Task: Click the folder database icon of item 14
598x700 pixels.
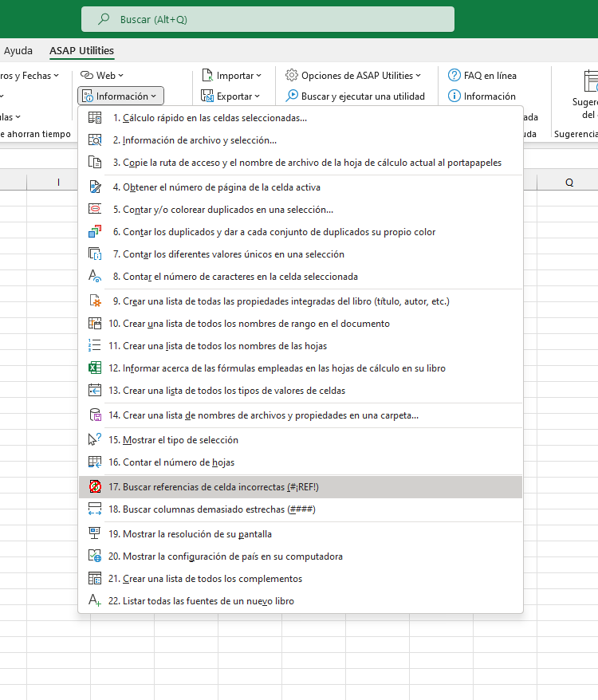Action: click(x=95, y=415)
